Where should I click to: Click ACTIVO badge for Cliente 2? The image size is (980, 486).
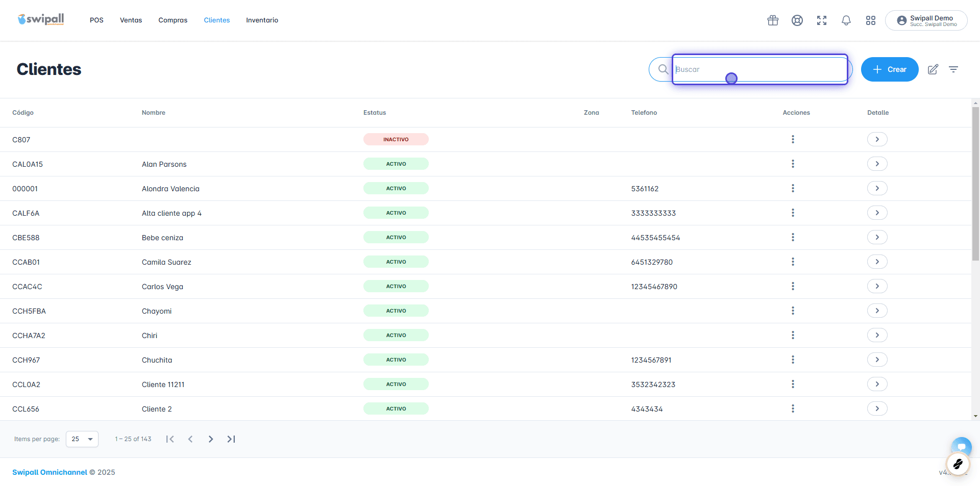(x=396, y=408)
